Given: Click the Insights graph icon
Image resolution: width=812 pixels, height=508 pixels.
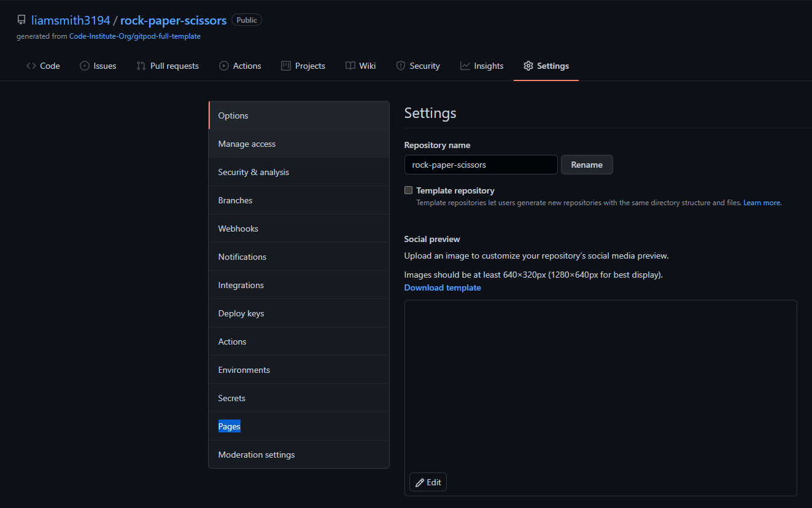Looking at the screenshot, I should coord(465,66).
